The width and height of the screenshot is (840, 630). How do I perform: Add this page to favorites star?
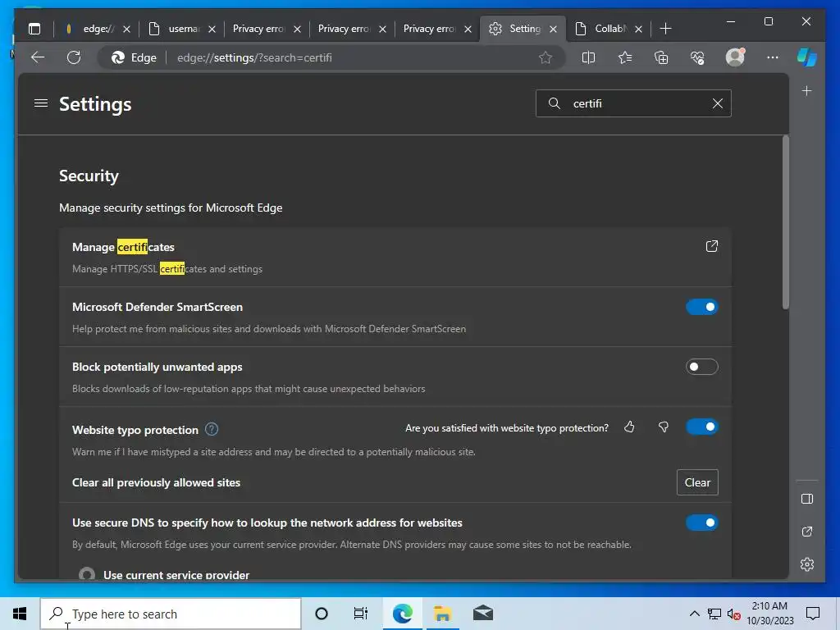[x=546, y=57]
